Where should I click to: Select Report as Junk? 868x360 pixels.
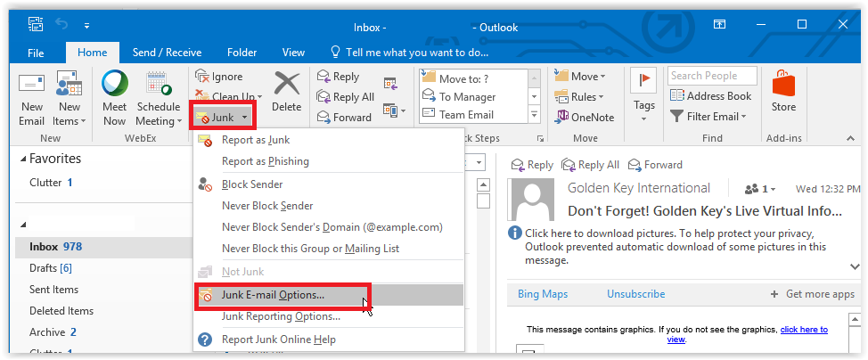point(328,140)
